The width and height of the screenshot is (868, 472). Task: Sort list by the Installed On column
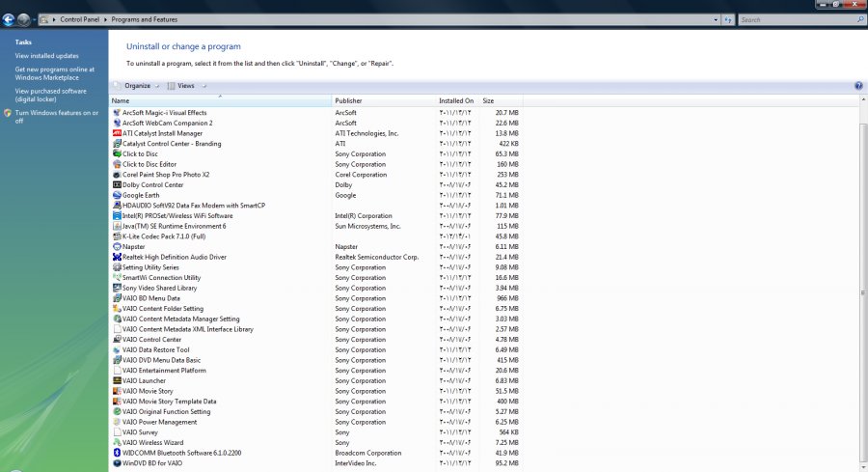point(458,100)
